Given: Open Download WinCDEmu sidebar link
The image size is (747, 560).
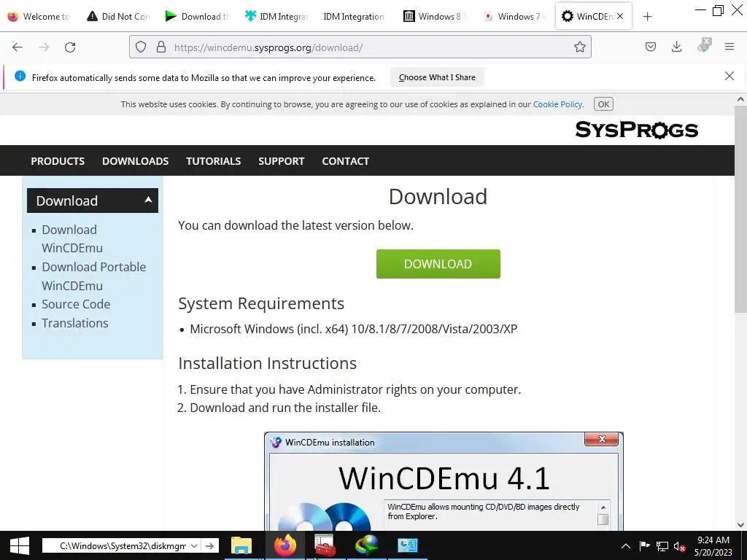Looking at the screenshot, I should [x=72, y=238].
